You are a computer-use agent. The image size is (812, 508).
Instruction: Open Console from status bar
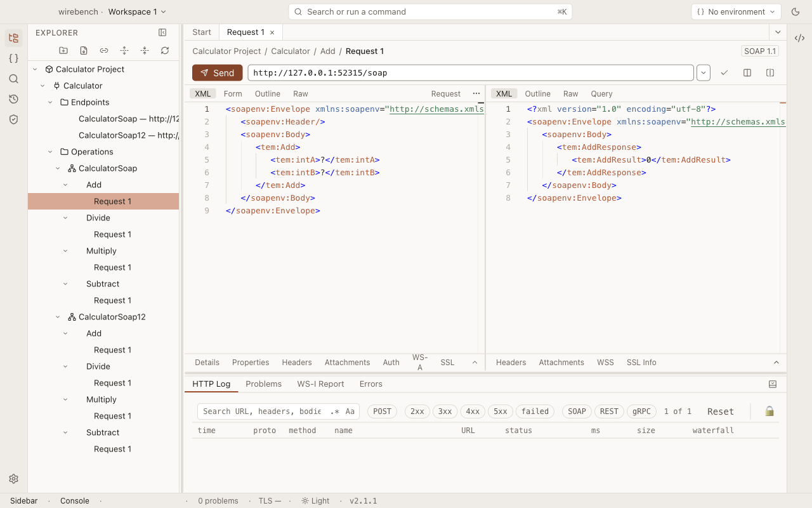pyautogui.click(x=74, y=501)
